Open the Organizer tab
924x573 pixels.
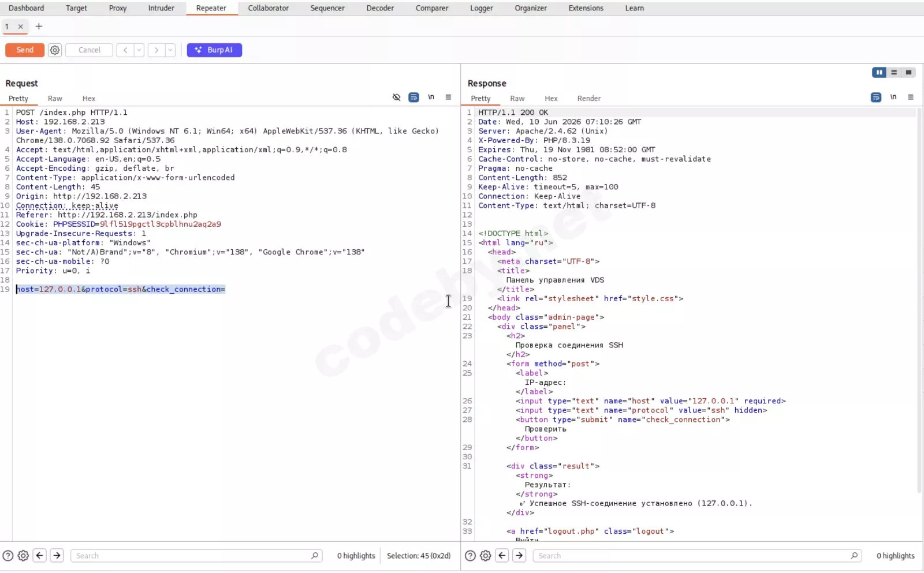pyautogui.click(x=531, y=8)
